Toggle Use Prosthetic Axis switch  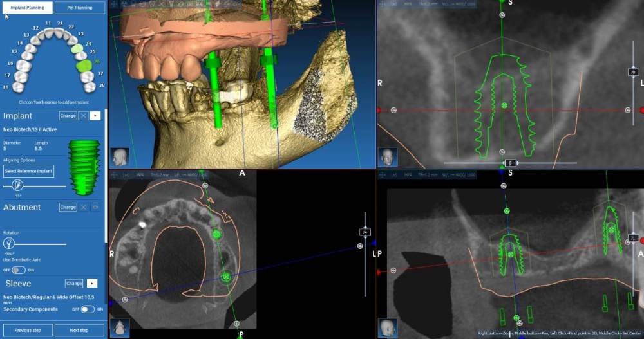coord(18,270)
